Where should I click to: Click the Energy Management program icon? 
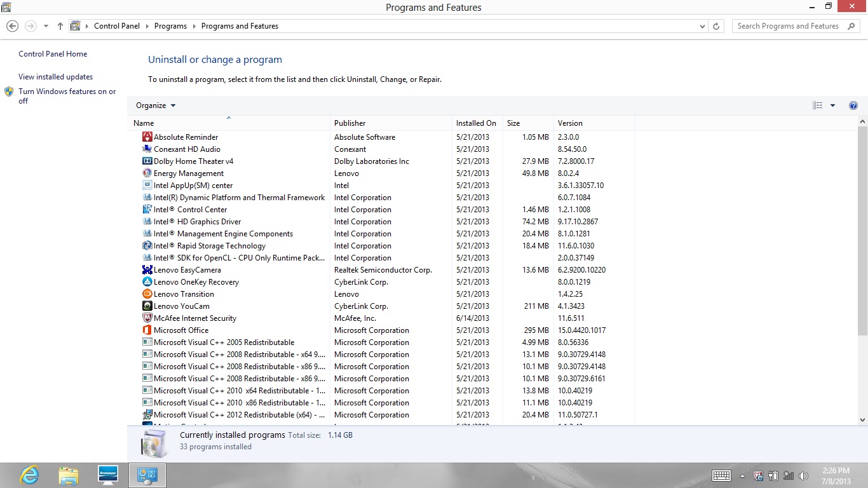(x=147, y=173)
